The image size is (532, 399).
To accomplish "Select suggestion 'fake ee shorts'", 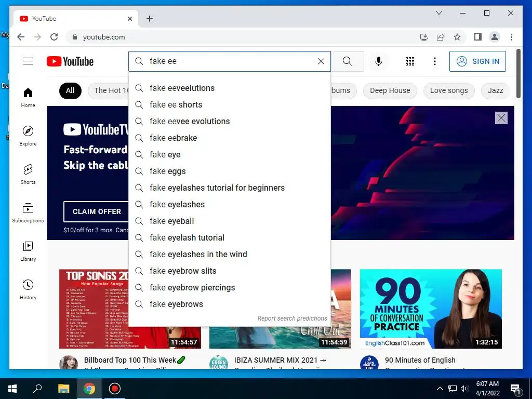I will click(229, 104).
